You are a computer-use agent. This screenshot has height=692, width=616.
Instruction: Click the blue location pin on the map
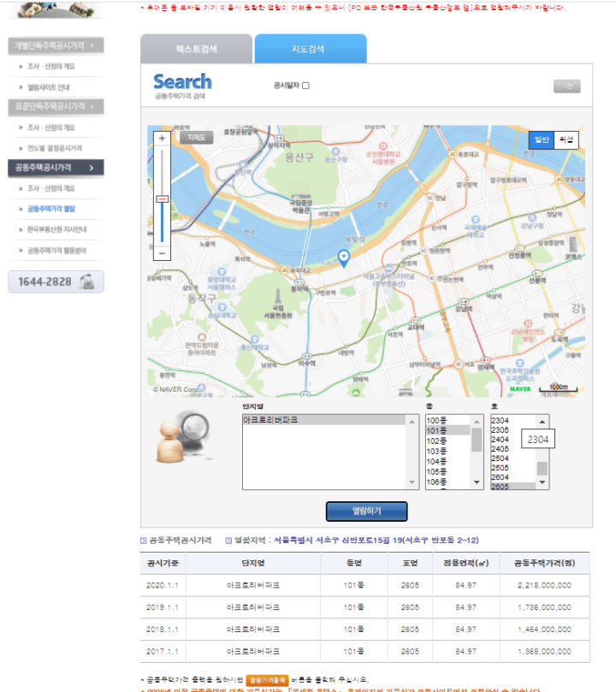click(x=344, y=257)
